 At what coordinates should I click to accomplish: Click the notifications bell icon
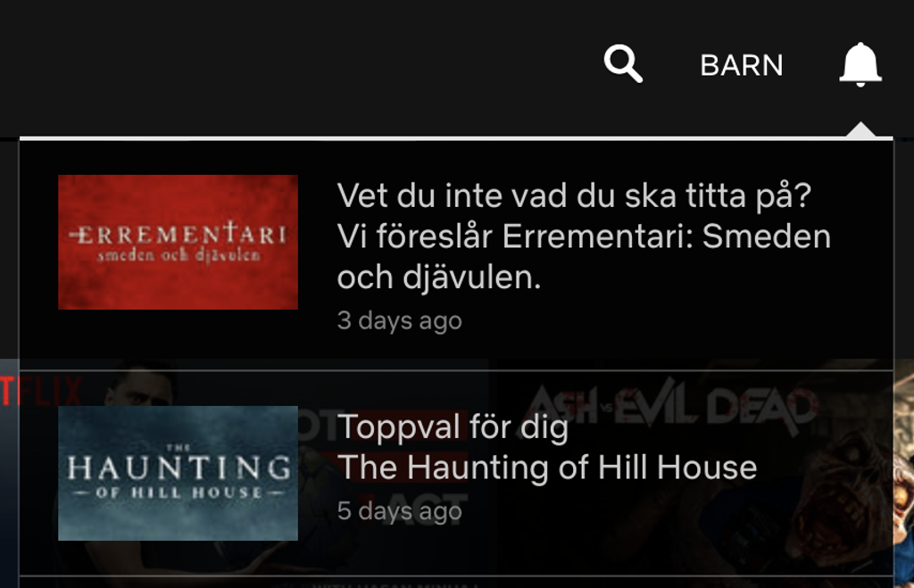tap(860, 64)
